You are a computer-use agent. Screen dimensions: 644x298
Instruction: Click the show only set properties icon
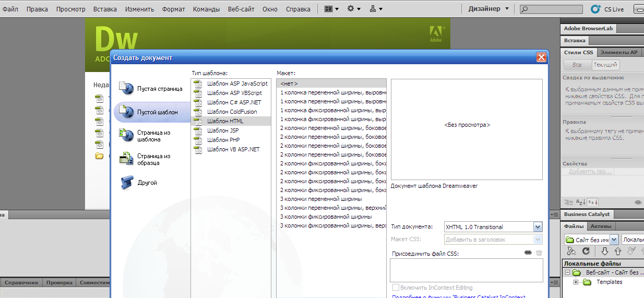(592, 202)
